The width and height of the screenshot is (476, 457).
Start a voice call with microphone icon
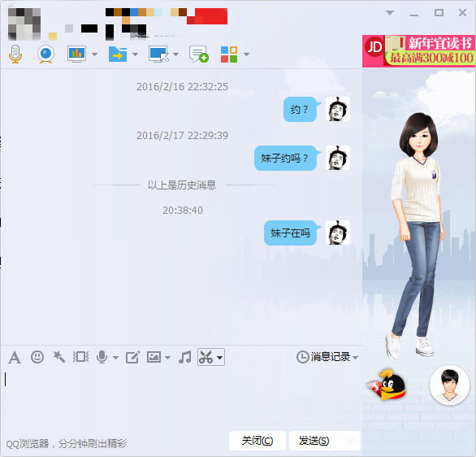click(x=15, y=54)
